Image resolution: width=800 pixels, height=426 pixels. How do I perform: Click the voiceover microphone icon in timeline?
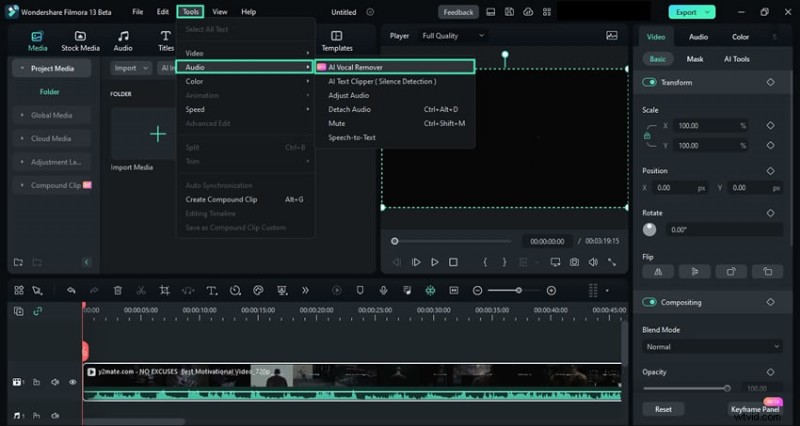point(383,291)
